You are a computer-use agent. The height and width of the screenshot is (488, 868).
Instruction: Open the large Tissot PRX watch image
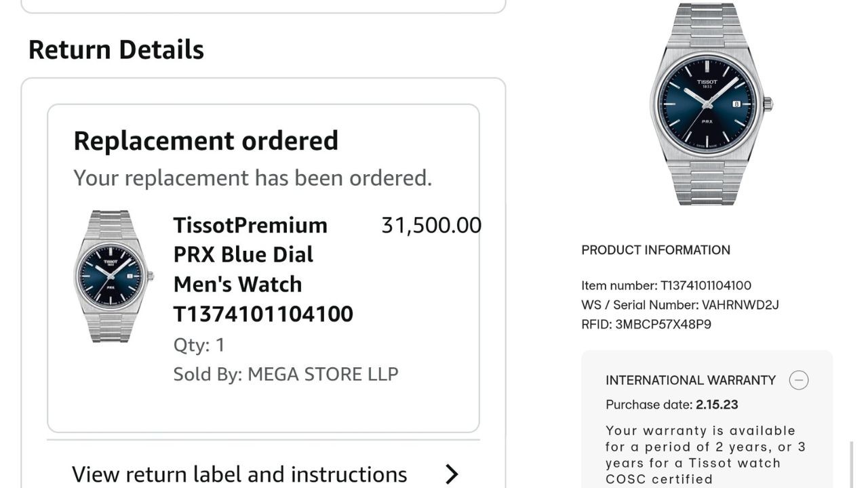tap(710, 104)
